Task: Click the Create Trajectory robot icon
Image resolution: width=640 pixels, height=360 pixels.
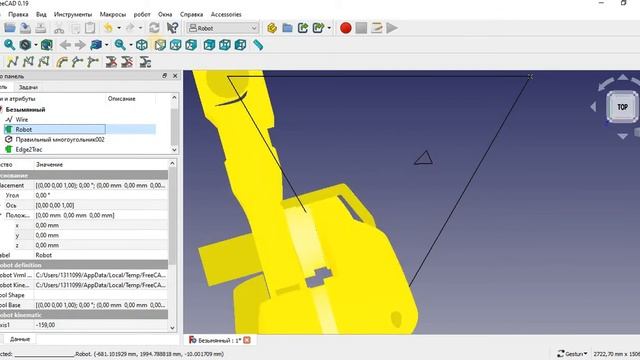Action: click(13, 62)
